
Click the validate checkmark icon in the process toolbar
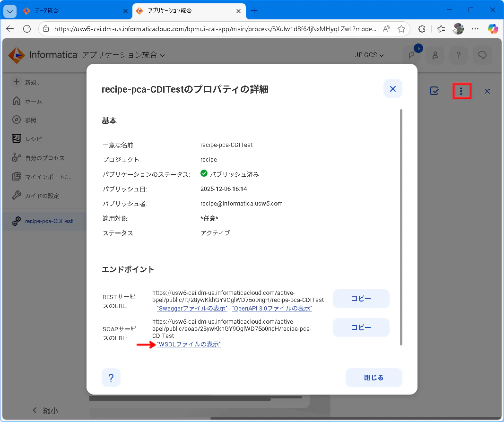click(x=434, y=91)
